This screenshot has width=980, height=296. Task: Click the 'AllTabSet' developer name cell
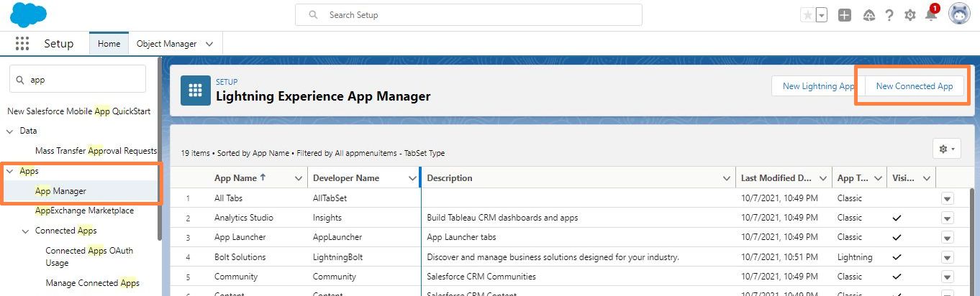click(331, 198)
